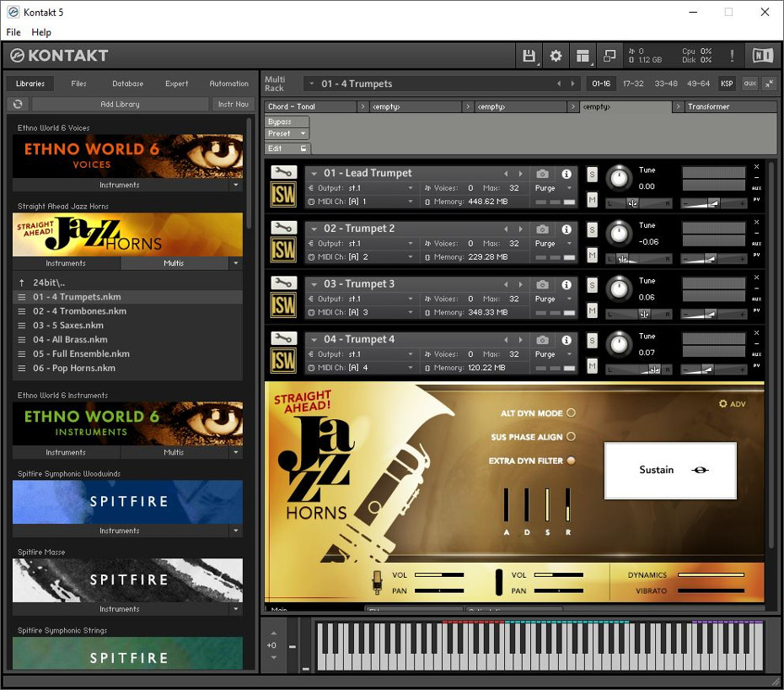This screenshot has width=784, height=690.
Task: Adjust the Lead Trumpet Tune knob
Action: point(619,178)
